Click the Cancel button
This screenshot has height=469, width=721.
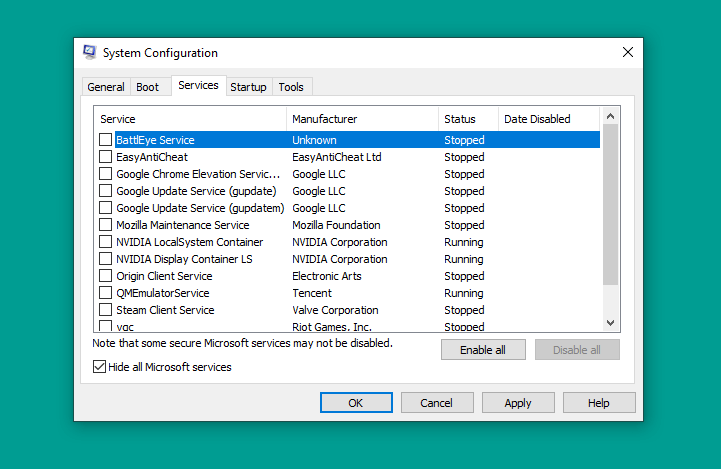437,403
